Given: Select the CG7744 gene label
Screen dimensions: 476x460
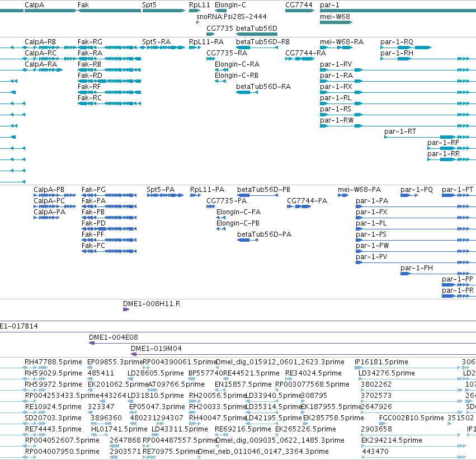Looking at the screenshot, I should pyautogui.click(x=299, y=5).
